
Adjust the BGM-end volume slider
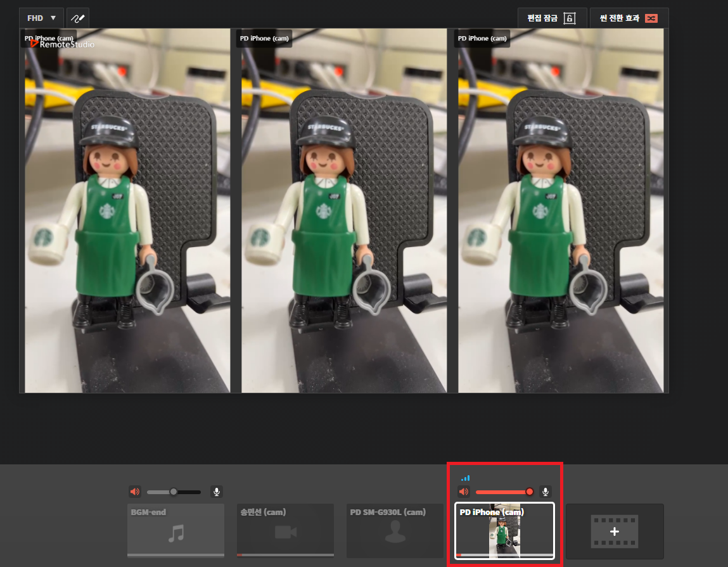pyautogui.click(x=174, y=492)
